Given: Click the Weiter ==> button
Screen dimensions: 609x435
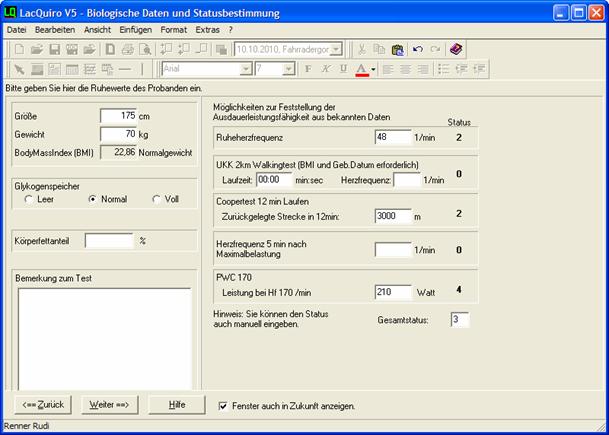Looking at the screenshot, I should [109, 405].
